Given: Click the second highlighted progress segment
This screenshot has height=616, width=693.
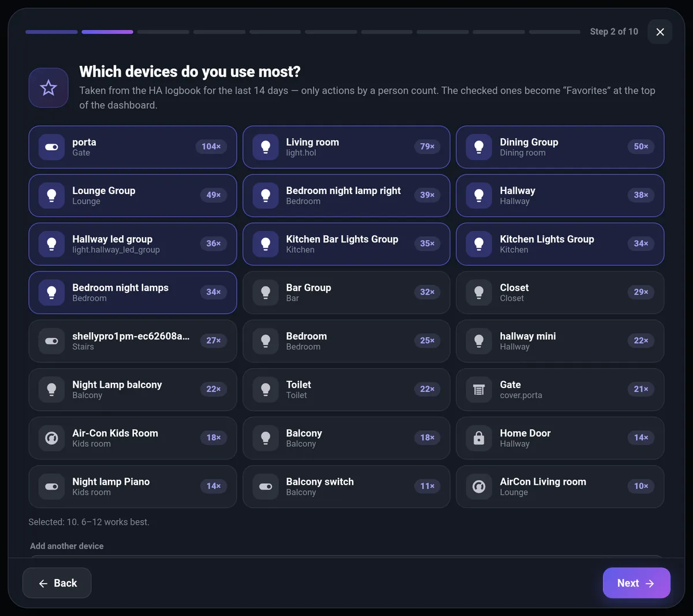Looking at the screenshot, I should coord(107,32).
